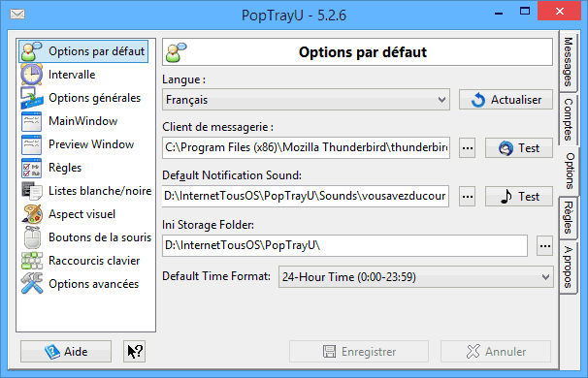Viewport: 588px width, 378px height.
Task: Switch to the Messages vertical tab
Action: coord(568,61)
